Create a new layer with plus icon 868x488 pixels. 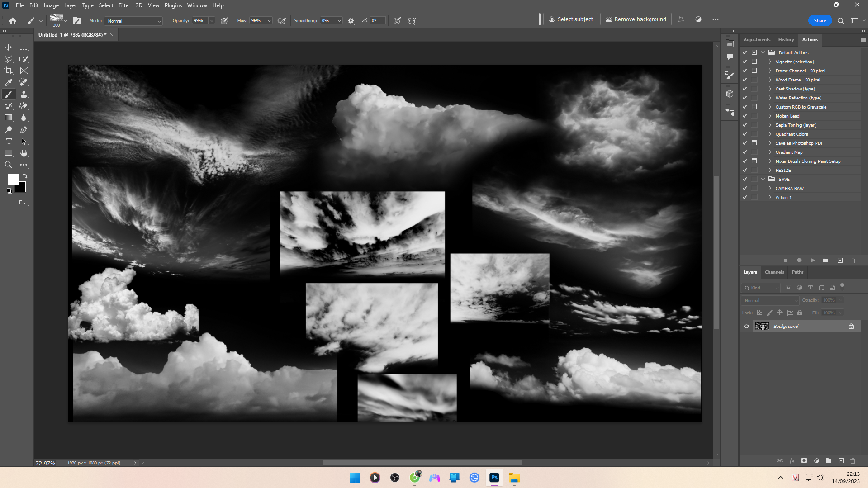[x=841, y=461]
